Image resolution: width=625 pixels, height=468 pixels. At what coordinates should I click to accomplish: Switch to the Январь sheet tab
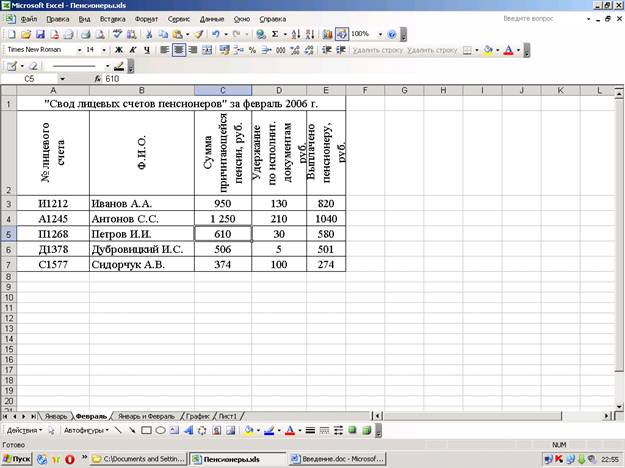pos(55,414)
